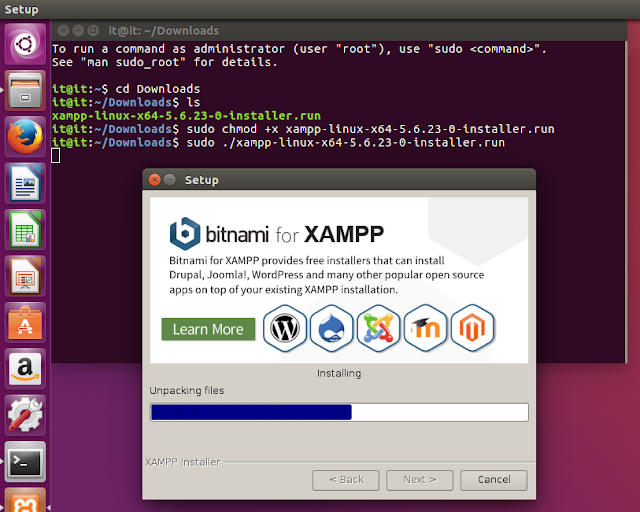Click the Learn More button
This screenshot has width=640, height=512.
(x=208, y=329)
